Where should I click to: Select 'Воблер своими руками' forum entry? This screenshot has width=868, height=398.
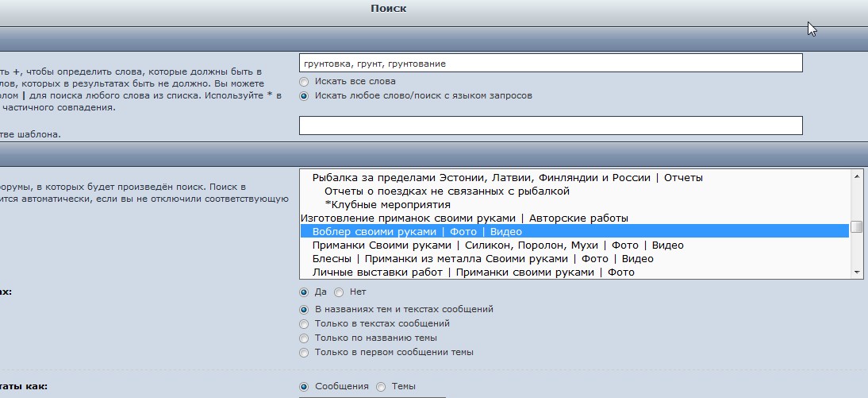click(x=417, y=231)
